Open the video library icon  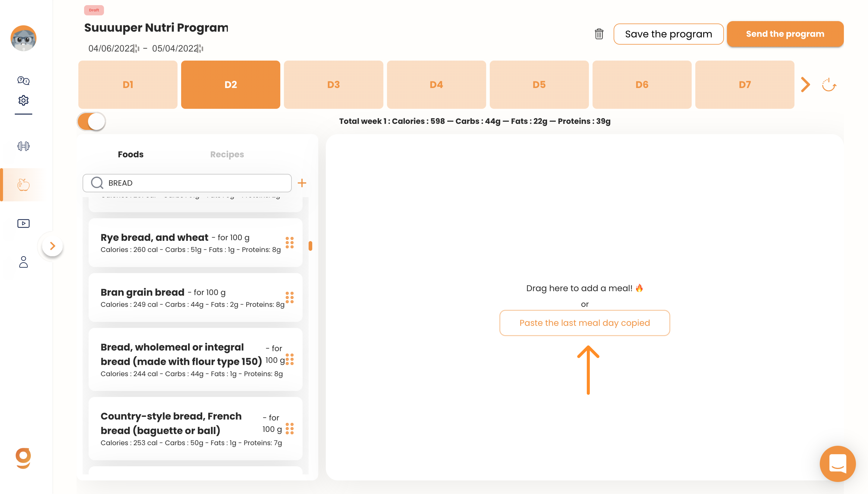pos(23,223)
